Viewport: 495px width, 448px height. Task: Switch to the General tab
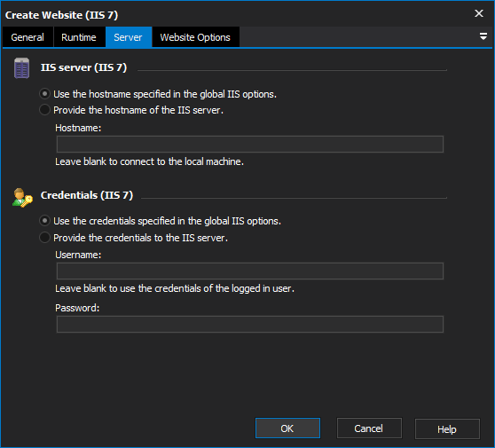point(27,37)
